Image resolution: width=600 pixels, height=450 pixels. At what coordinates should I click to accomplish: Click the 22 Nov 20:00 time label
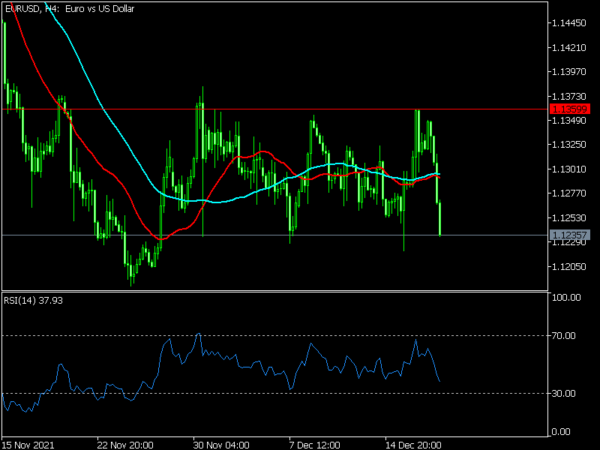tap(124, 441)
